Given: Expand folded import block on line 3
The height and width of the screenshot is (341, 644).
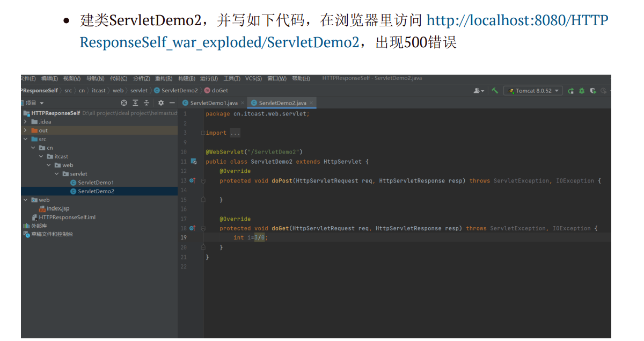Looking at the screenshot, I should (x=202, y=133).
